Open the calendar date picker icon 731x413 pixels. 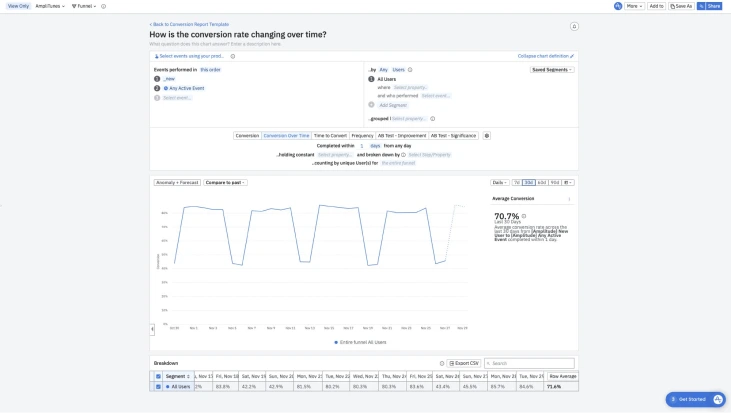(568, 182)
